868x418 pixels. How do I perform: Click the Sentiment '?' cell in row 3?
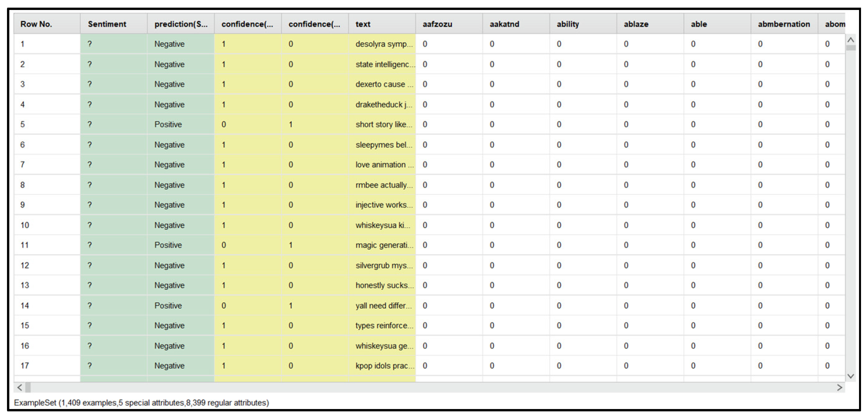pyautogui.click(x=114, y=84)
